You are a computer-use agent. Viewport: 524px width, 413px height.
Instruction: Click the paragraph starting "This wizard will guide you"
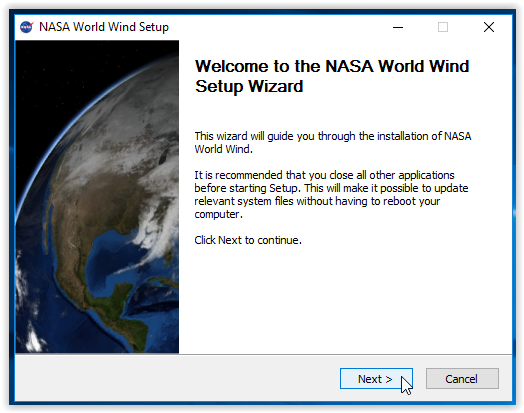(x=333, y=142)
